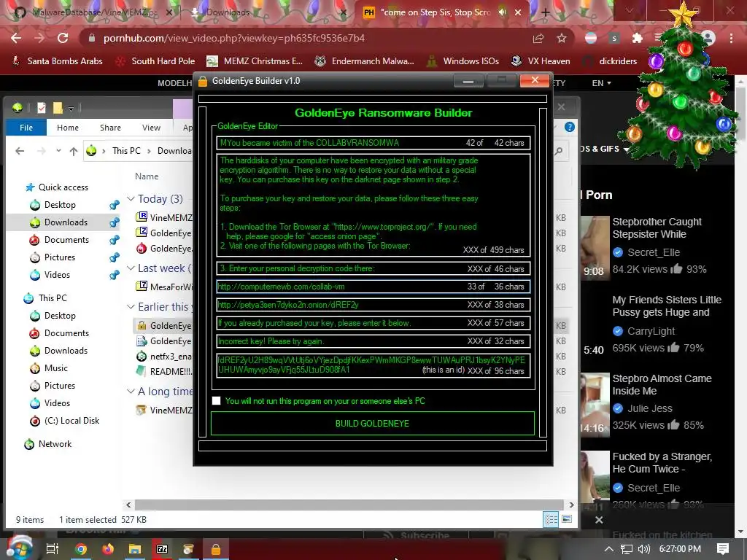Image resolution: width=747 pixels, height=560 pixels.
Task: Open 'MEMZ Christmas E...' bookmark
Action: point(255,61)
